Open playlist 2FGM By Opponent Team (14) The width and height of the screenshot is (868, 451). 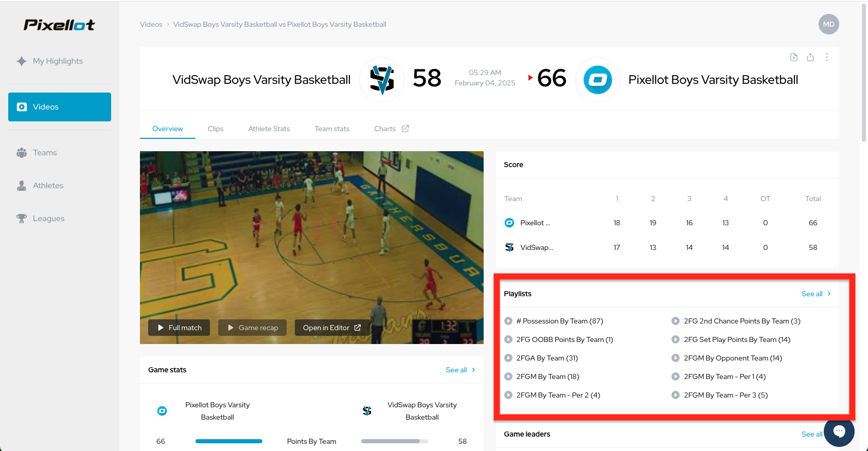pyautogui.click(x=733, y=358)
